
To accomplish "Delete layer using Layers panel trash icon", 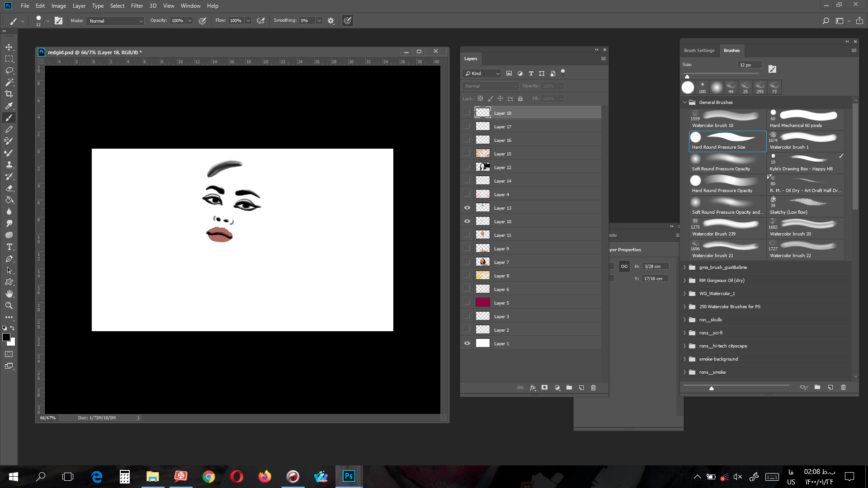I will pos(594,388).
